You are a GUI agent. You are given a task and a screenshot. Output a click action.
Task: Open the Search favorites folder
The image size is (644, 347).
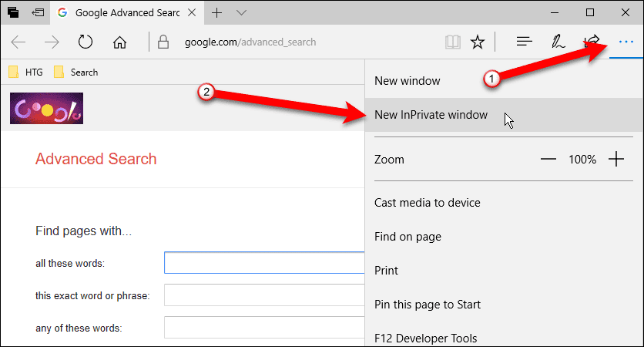[x=76, y=72]
